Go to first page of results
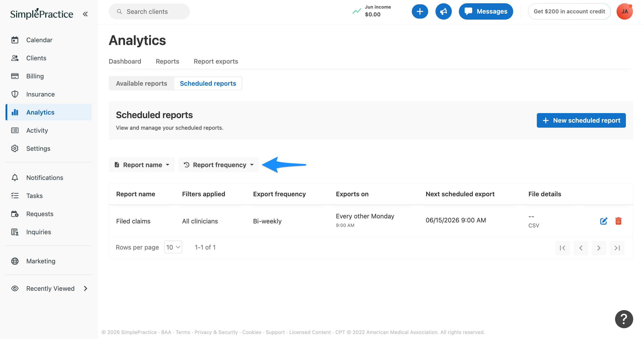644x339 pixels. click(562, 248)
